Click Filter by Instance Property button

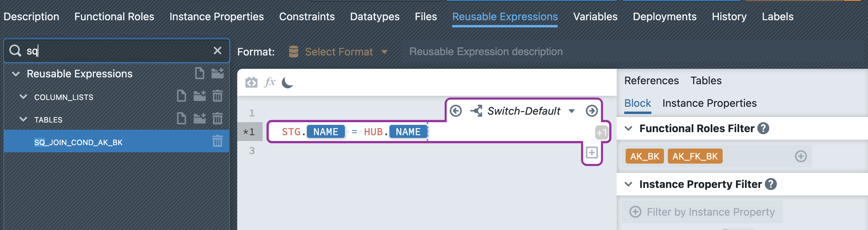click(702, 212)
